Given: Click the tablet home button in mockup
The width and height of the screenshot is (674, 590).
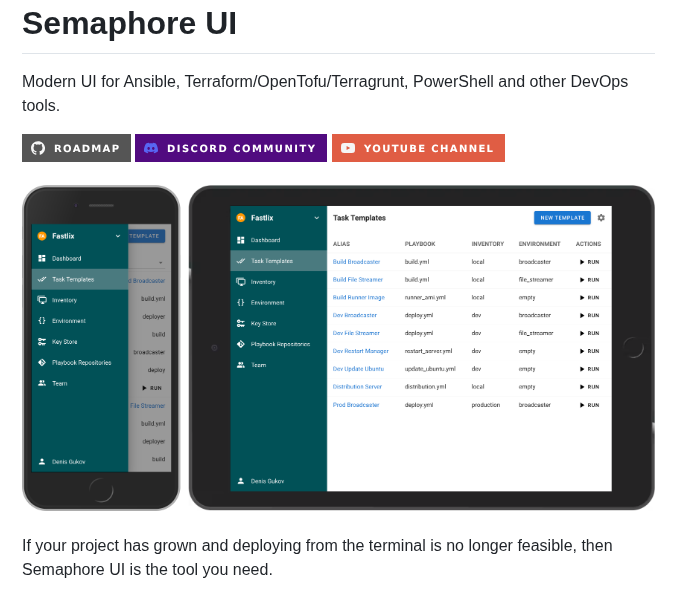Looking at the screenshot, I should [633, 348].
